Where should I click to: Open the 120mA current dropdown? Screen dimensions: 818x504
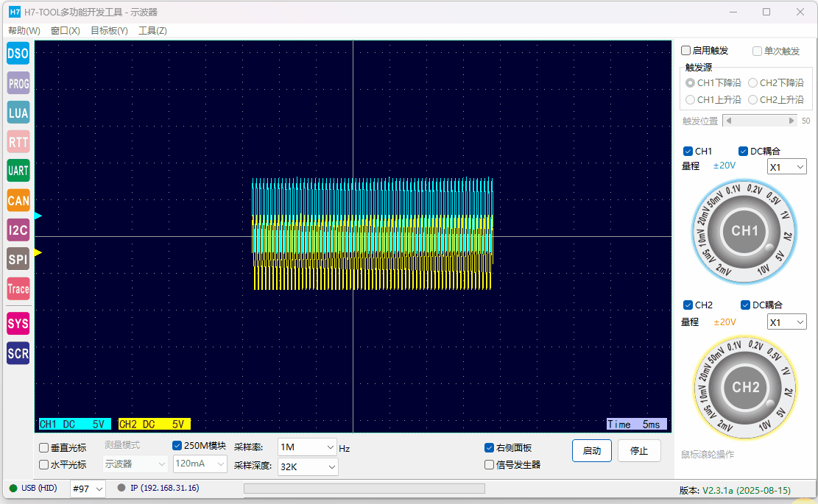[x=200, y=464]
